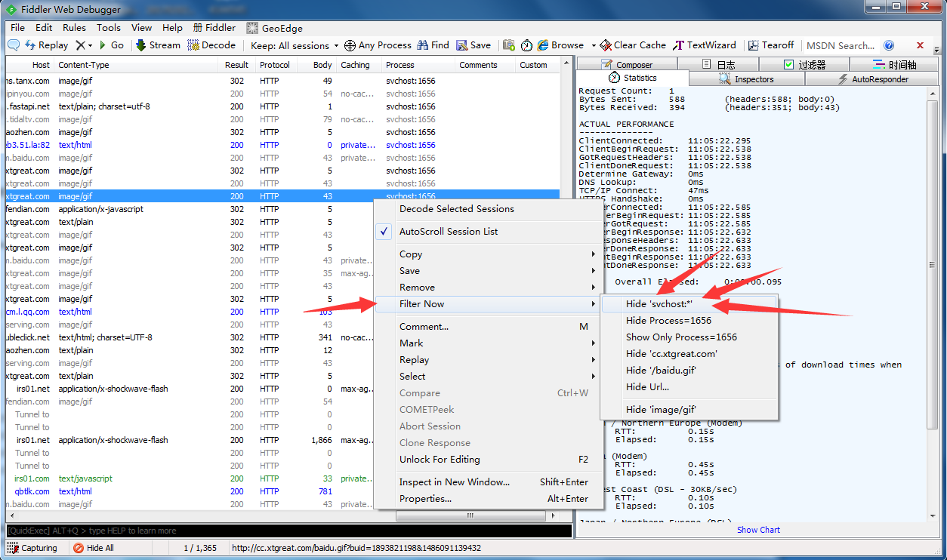Launch browser with Browse button
Image resolution: width=947 pixels, height=560 pixels.
(x=560, y=45)
